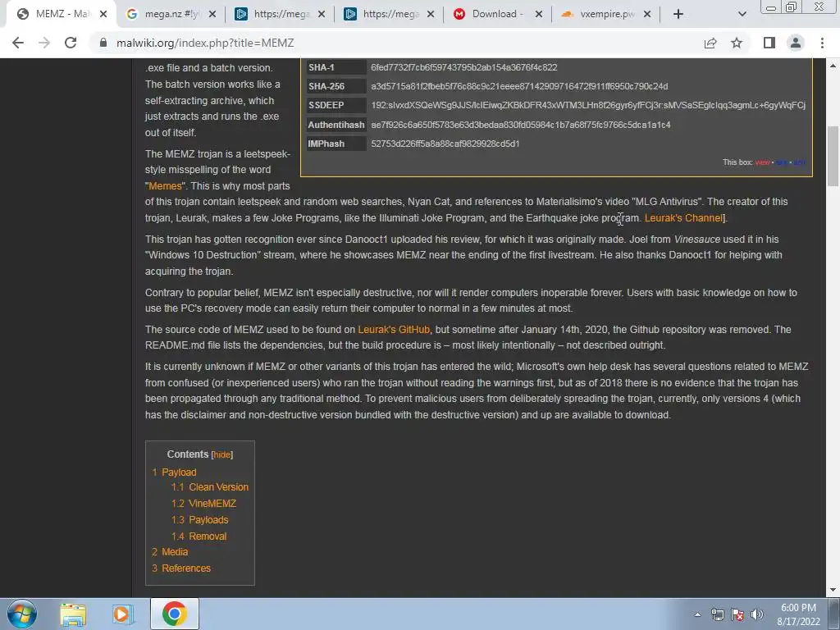The width and height of the screenshot is (840, 630).
Task: Click the SHA-256 label cell
Action: pos(336,86)
